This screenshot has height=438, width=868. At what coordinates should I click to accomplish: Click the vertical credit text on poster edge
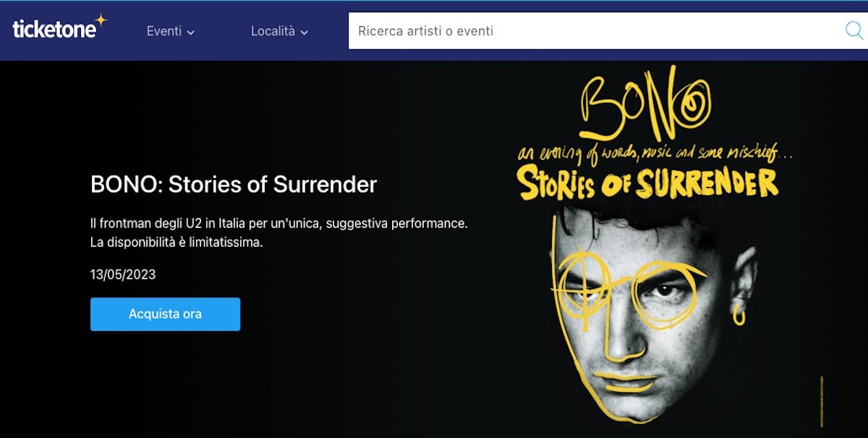click(x=822, y=400)
